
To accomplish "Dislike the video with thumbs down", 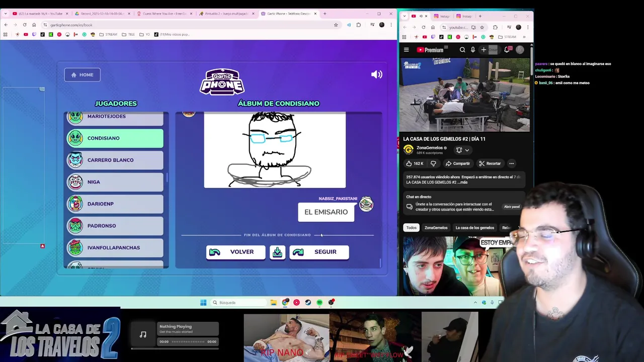I will tap(433, 163).
